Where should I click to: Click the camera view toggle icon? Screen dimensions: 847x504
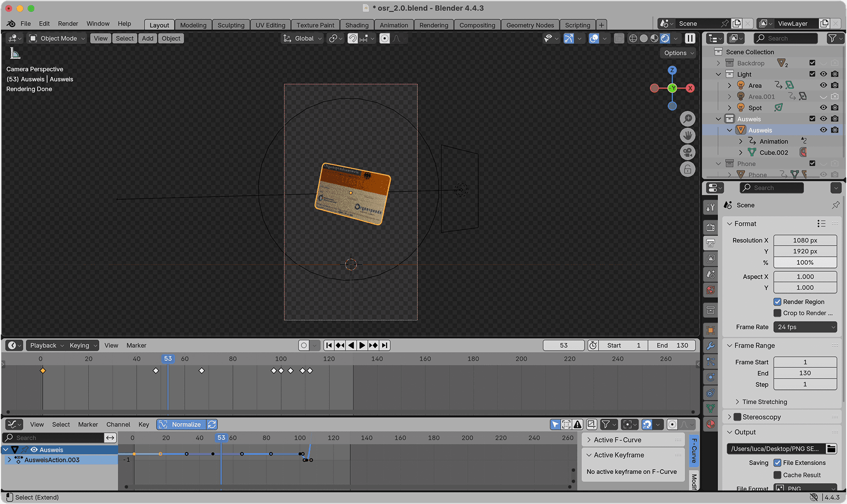(x=688, y=153)
